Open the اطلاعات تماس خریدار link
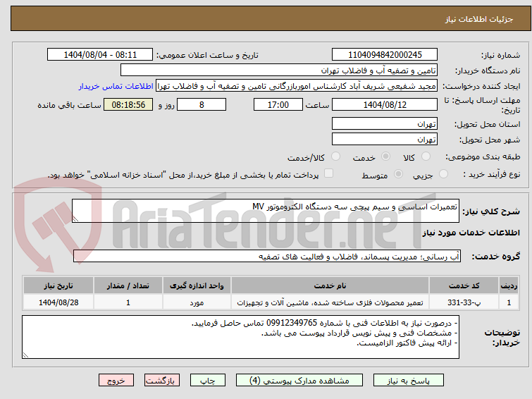This screenshot has width=532, height=399. pyautogui.click(x=116, y=86)
